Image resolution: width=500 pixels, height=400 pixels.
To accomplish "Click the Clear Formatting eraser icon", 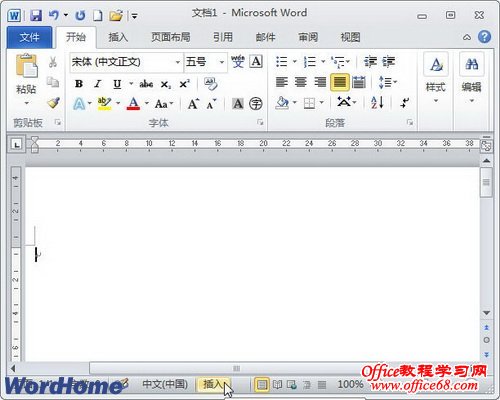I will [x=210, y=84].
